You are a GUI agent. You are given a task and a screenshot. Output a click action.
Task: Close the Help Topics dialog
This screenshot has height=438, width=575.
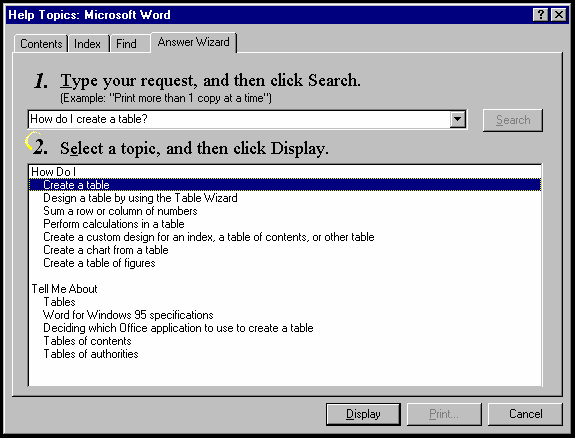[559, 15]
